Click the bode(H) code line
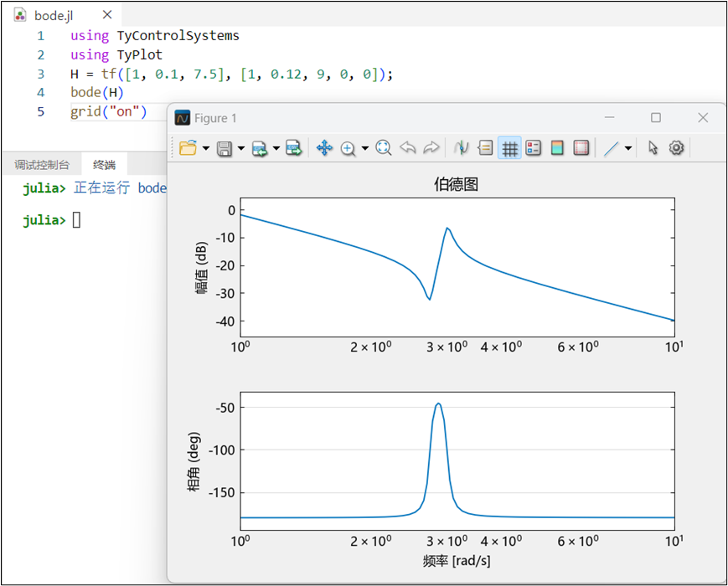 pos(97,92)
